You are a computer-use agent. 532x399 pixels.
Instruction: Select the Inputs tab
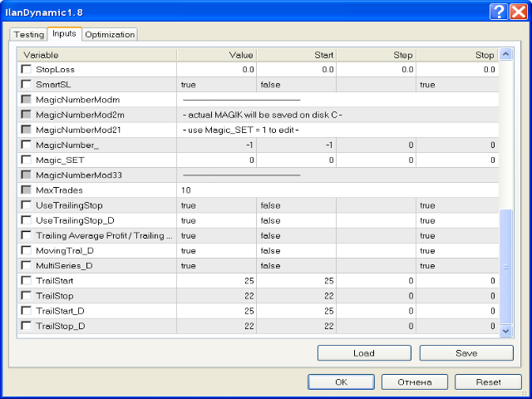click(65, 33)
